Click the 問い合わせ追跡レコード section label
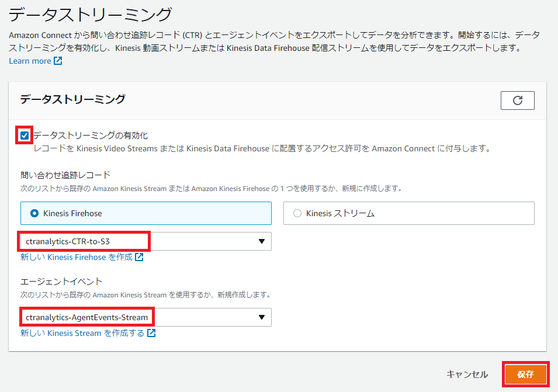The width and height of the screenshot is (558, 392). click(x=65, y=175)
